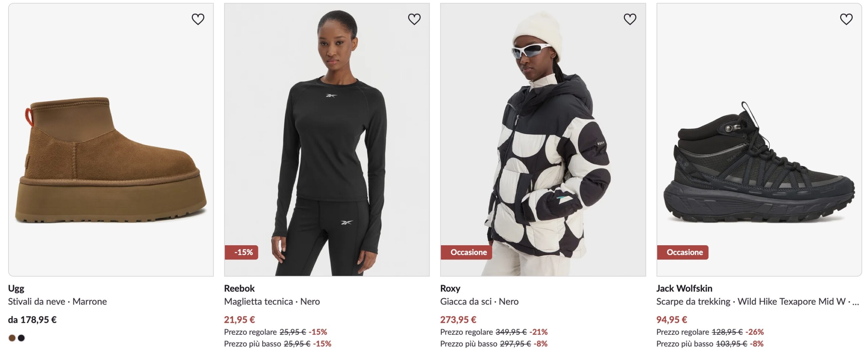Select the brown color swatch for Ugg
The width and height of the screenshot is (868, 354).
coord(12,338)
